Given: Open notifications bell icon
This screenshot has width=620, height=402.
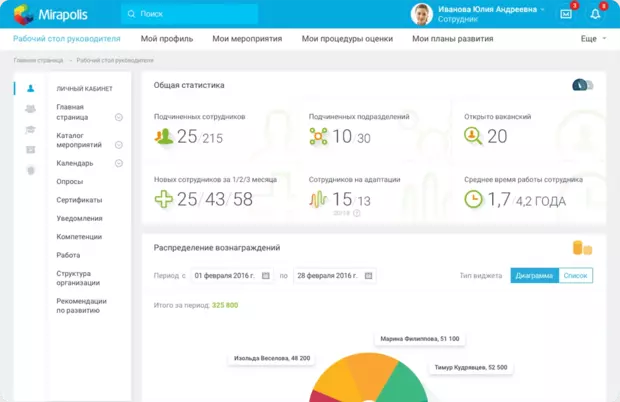Looking at the screenshot, I should 595,14.
